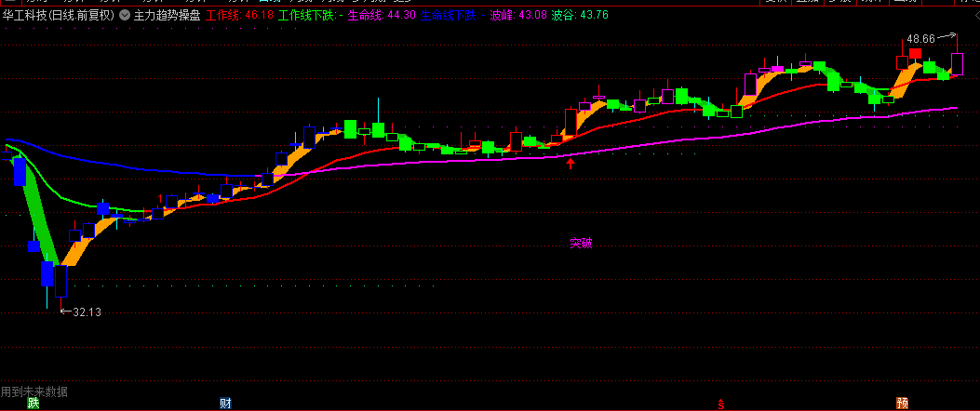Screen dimensions: 980x411
Task: Click the blue 财 financial report marker
Action: tap(225, 404)
